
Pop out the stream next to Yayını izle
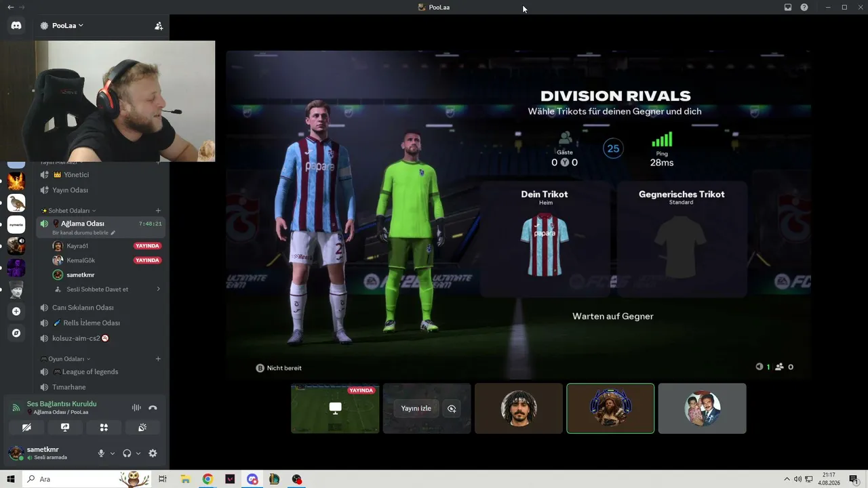tap(452, 409)
